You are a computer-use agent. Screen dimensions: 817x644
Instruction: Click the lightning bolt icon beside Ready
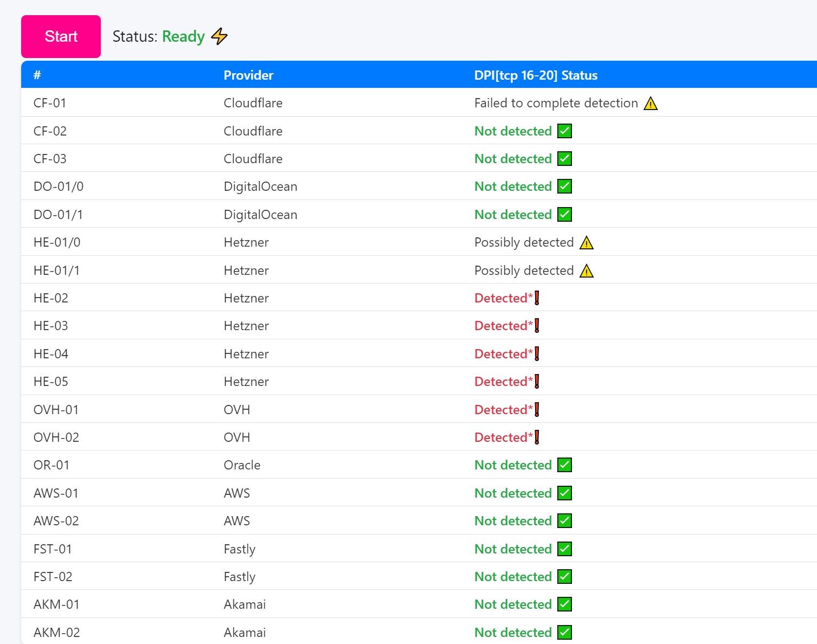pyautogui.click(x=220, y=36)
